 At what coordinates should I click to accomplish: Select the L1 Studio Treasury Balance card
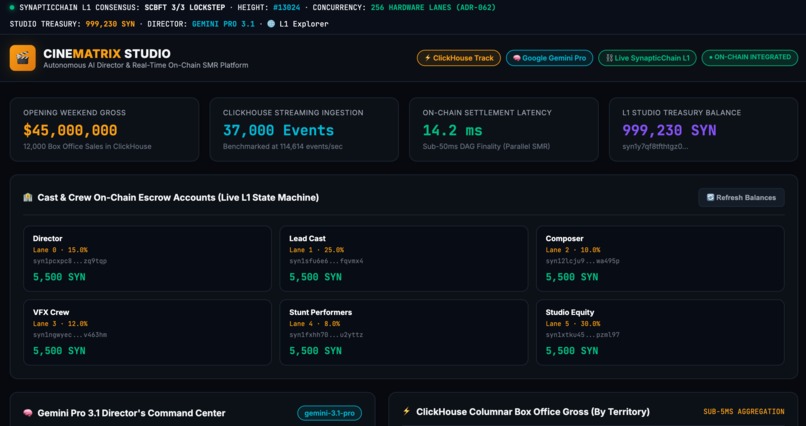703,129
